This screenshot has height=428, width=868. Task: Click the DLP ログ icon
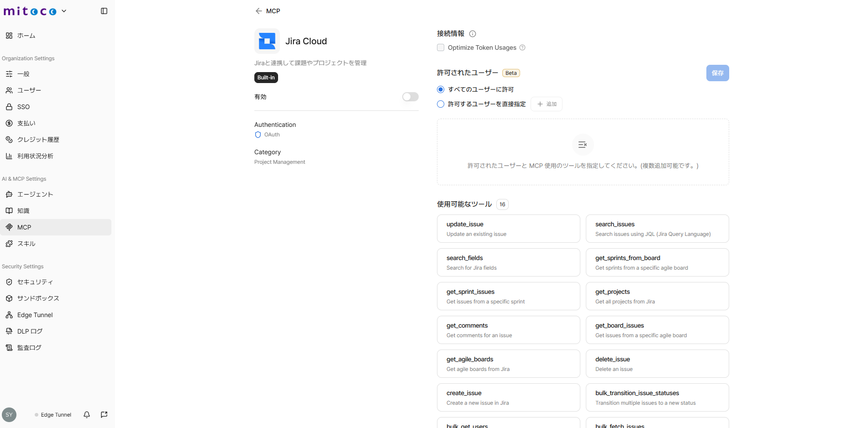[9, 331]
